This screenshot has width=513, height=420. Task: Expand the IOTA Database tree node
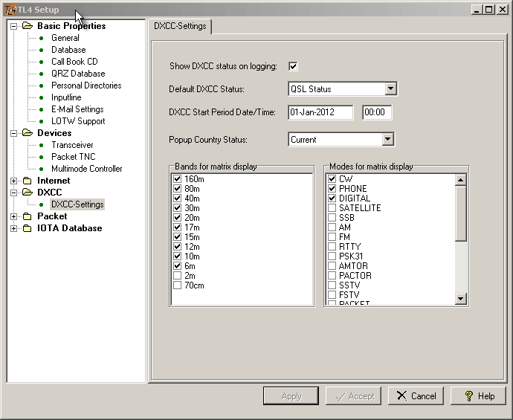13,228
